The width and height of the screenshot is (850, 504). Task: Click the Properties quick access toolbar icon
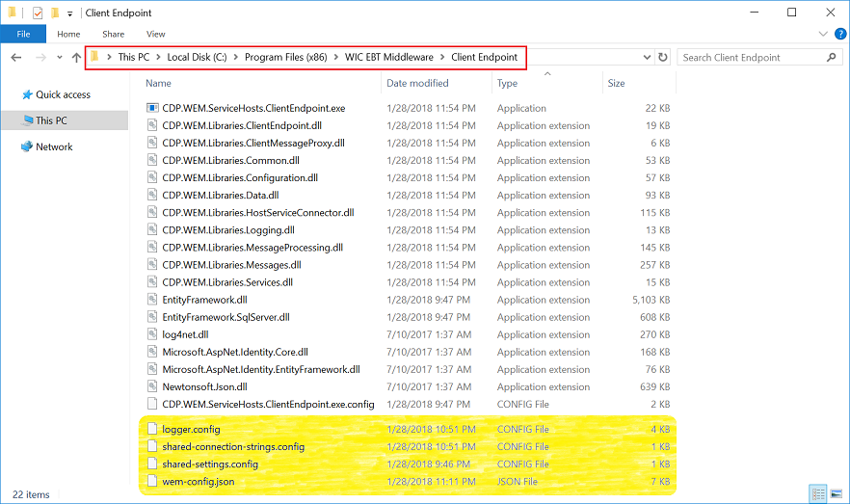click(38, 13)
